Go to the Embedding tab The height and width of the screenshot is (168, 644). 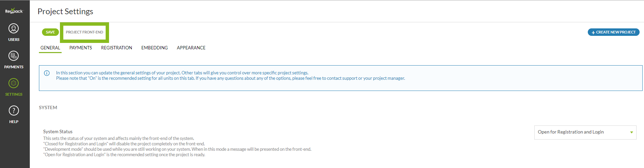coord(154,48)
